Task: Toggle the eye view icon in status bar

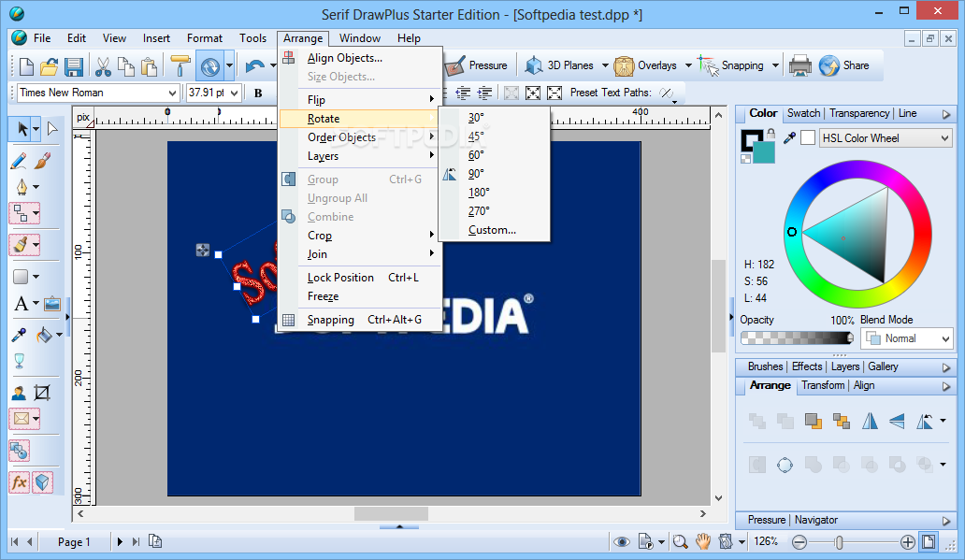Action: coord(622,541)
